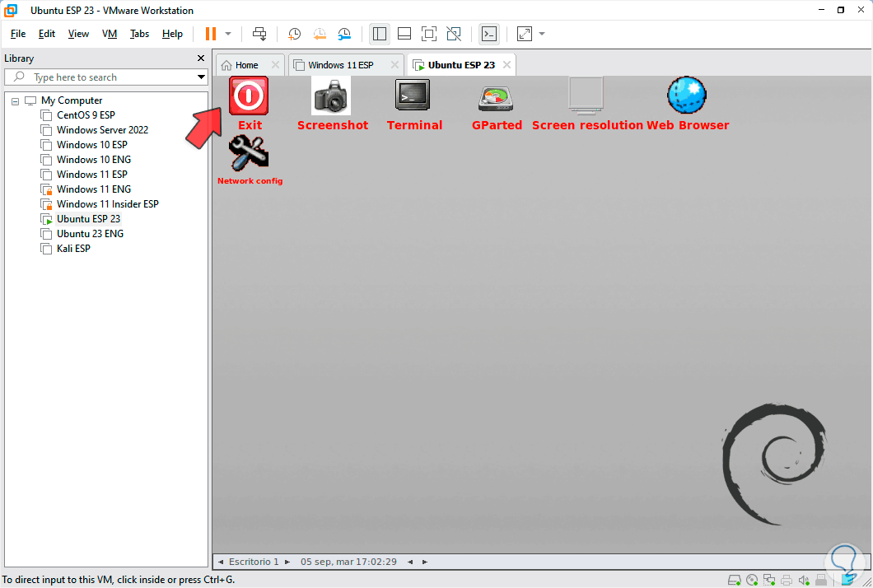Toggle the thumbnail bar view icon
The height and width of the screenshot is (588, 873).
coord(404,34)
